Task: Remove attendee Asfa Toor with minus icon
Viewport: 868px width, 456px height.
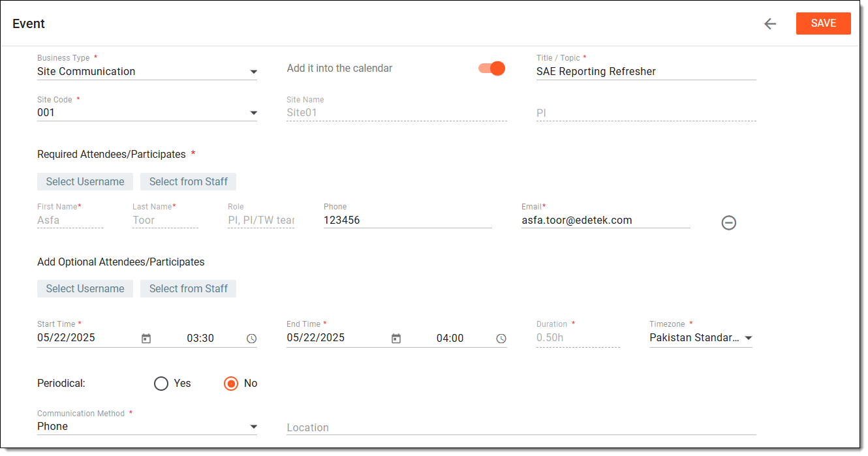Action: [729, 223]
